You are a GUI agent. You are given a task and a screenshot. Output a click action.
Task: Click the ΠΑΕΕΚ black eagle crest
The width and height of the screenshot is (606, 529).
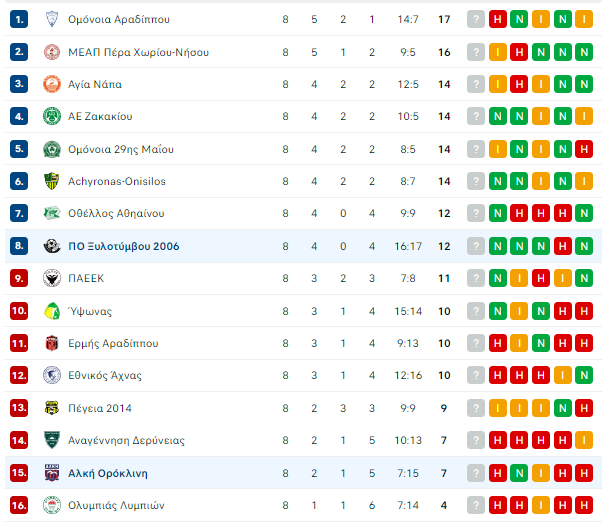(x=51, y=278)
